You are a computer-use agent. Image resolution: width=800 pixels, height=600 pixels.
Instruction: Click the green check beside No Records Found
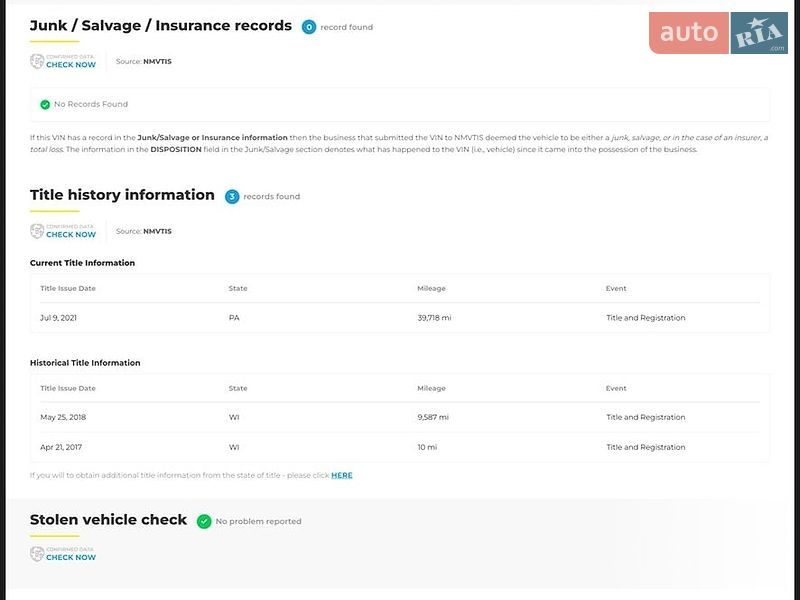pyautogui.click(x=45, y=105)
